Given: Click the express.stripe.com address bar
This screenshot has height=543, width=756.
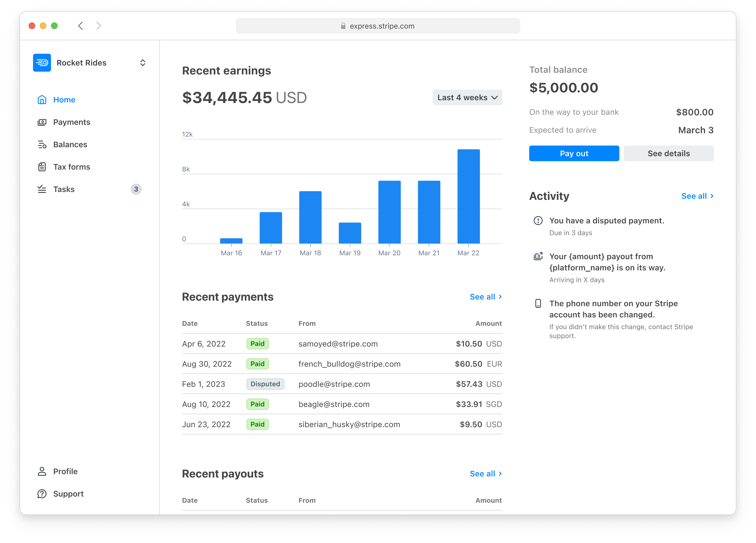Looking at the screenshot, I should [377, 26].
